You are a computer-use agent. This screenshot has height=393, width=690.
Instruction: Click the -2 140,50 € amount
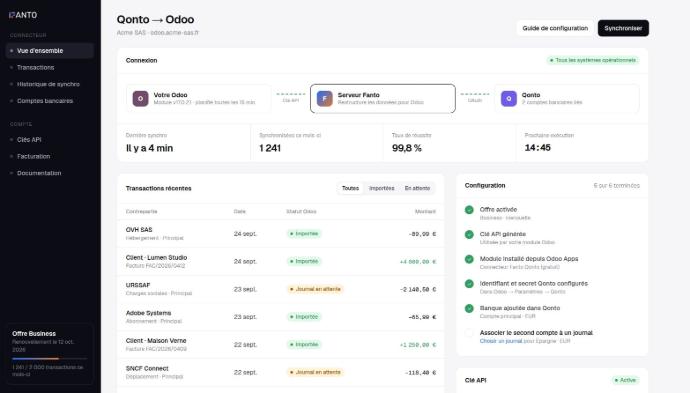click(x=418, y=290)
